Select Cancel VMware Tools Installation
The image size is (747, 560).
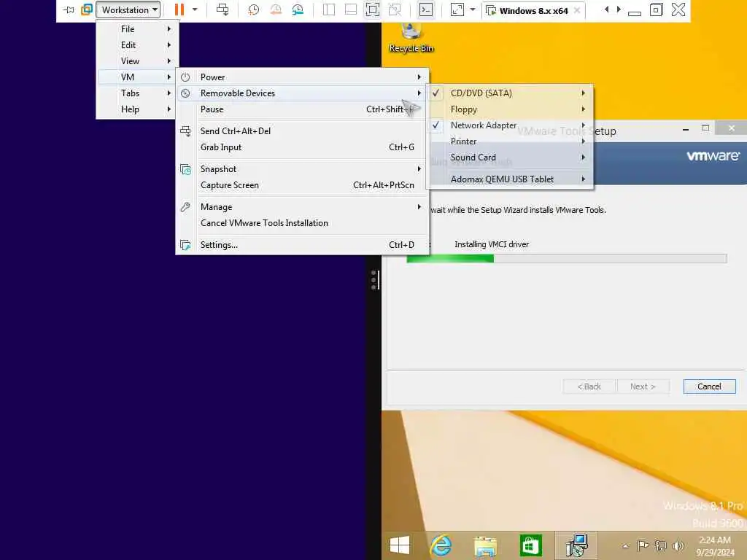pos(302,223)
